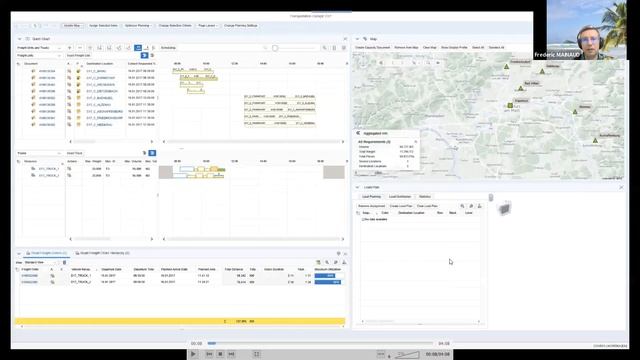The width and height of the screenshot is (640, 360).
Task: Toggle blue view button in Trucks toolbar
Action: (152, 153)
